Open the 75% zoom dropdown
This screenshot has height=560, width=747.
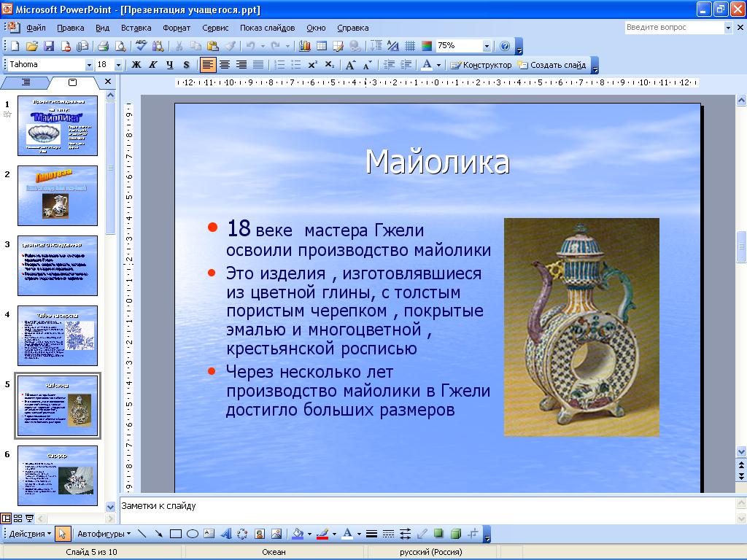(487, 46)
